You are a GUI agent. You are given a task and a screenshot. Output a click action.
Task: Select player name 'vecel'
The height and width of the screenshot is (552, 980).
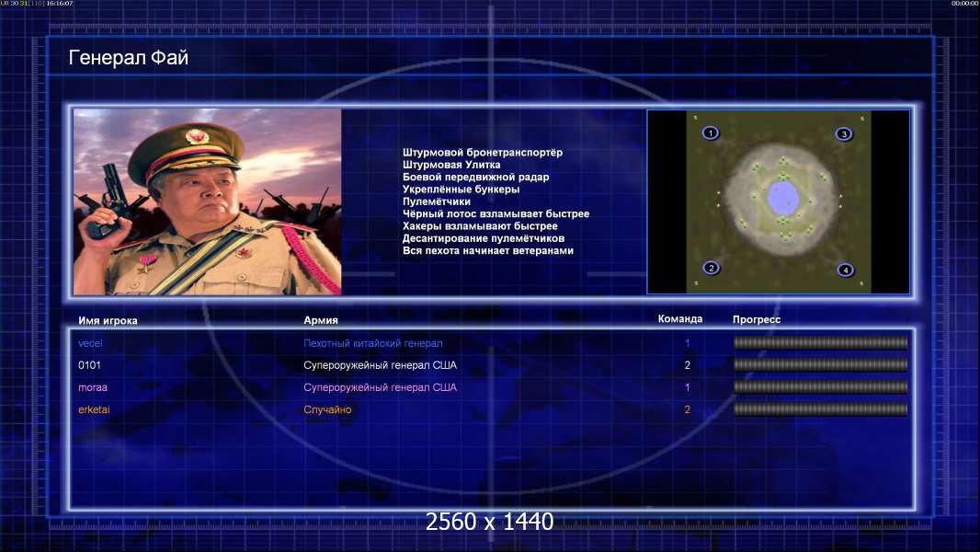90,343
